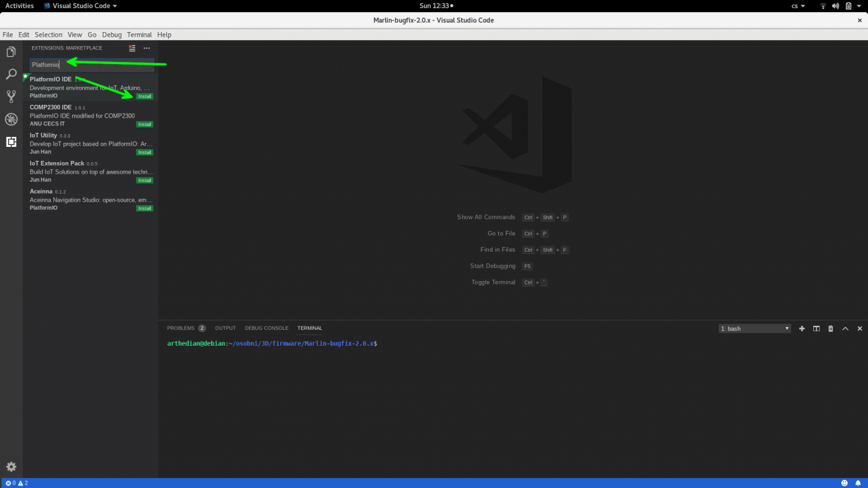Switch to the Problems tab
Image resolution: width=868 pixels, height=488 pixels.
pyautogui.click(x=186, y=328)
